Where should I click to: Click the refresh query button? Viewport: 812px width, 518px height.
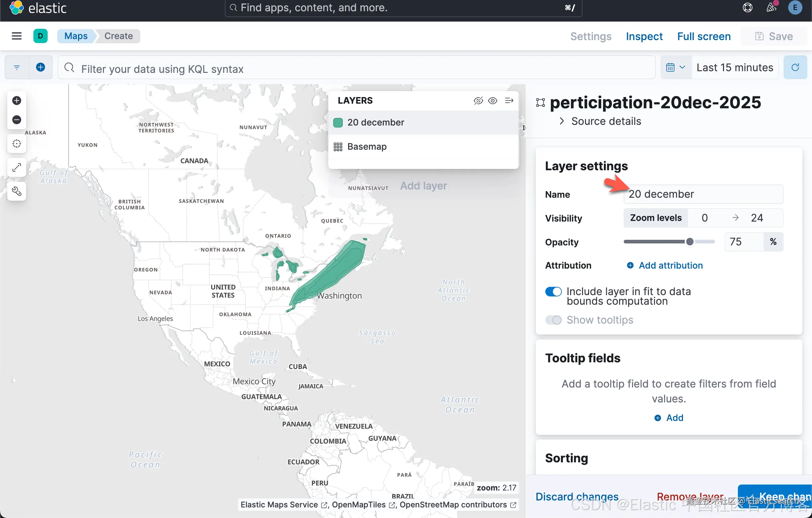point(795,67)
